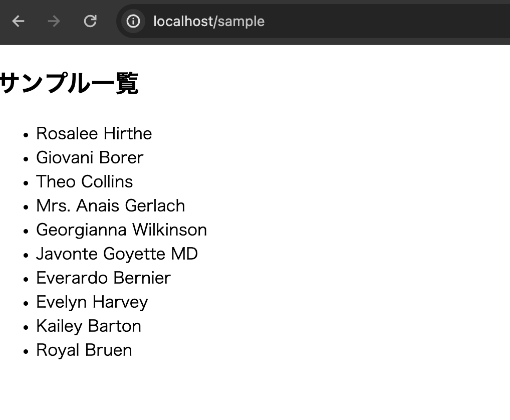
Task: Click Royal Bruen list item
Action: click(84, 350)
